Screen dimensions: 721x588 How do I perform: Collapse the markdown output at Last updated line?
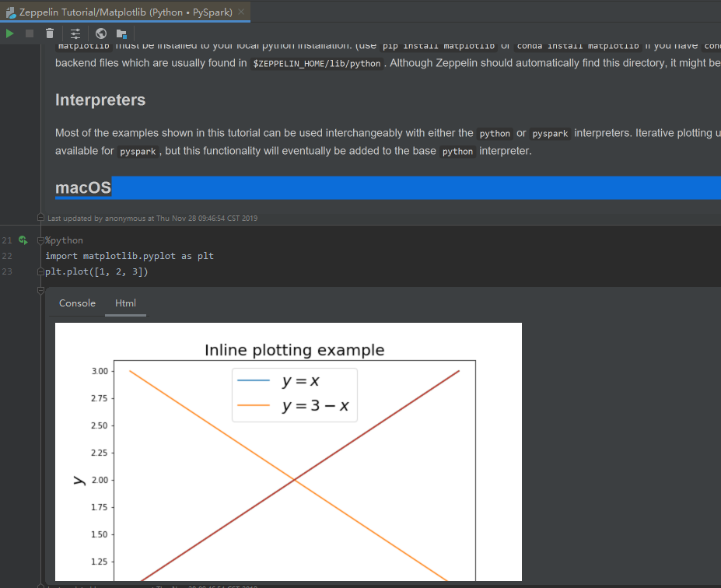coord(41,219)
